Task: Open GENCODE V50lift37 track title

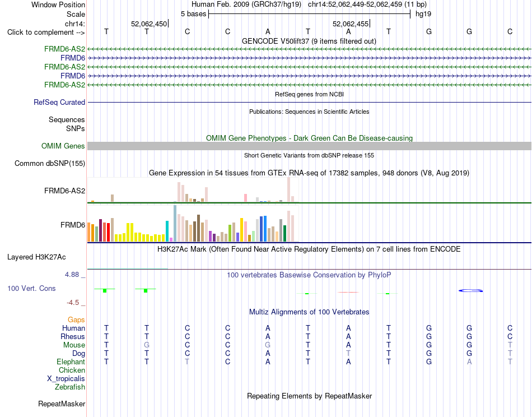Action: pyautogui.click(x=309, y=41)
